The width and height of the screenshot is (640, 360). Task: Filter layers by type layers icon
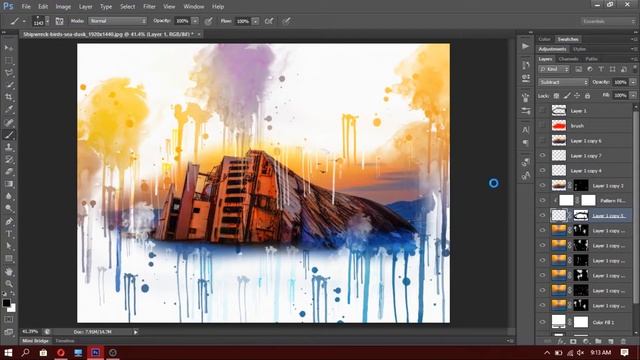tap(601, 69)
